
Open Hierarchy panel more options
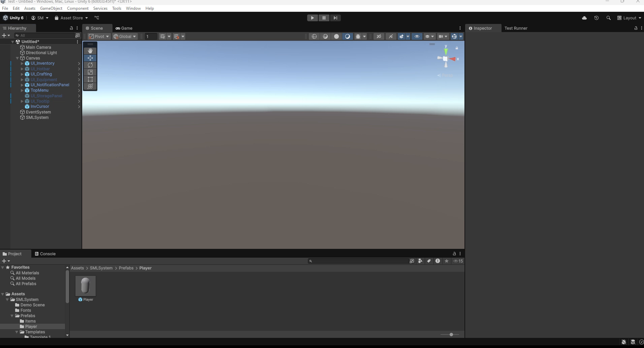click(77, 28)
